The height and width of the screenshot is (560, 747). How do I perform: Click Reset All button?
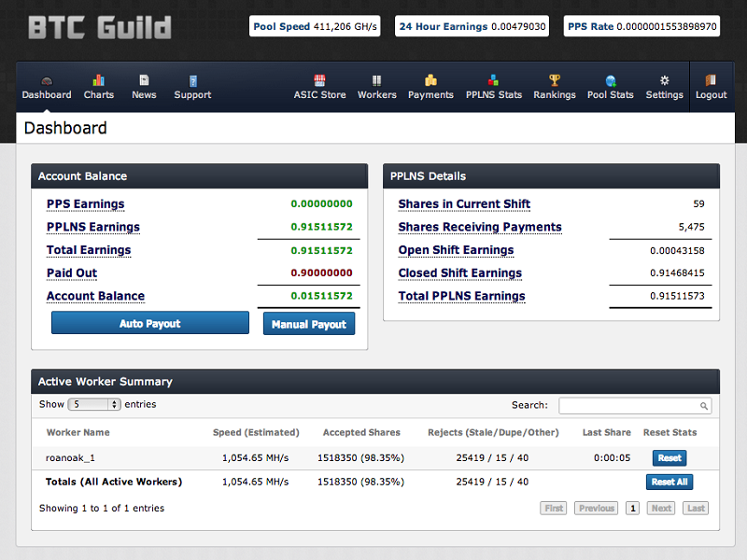click(x=669, y=482)
